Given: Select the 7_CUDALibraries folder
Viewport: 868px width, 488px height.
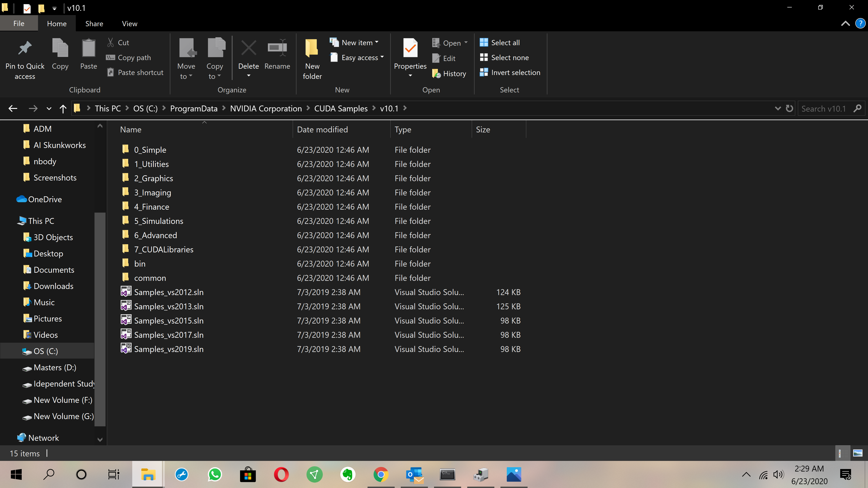Looking at the screenshot, I should pos(163,250).
